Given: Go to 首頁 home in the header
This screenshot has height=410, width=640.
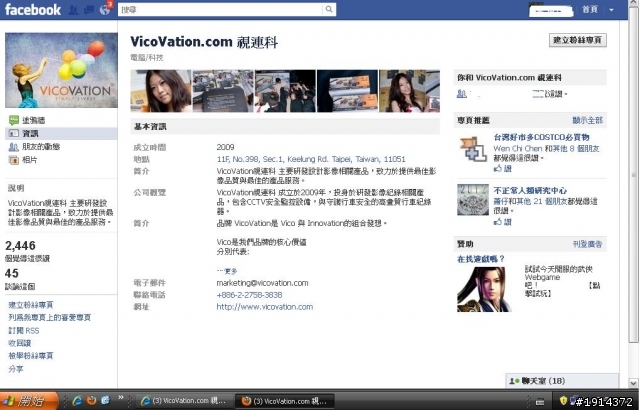Looking at the screenshot, I should tap(590, 9).
